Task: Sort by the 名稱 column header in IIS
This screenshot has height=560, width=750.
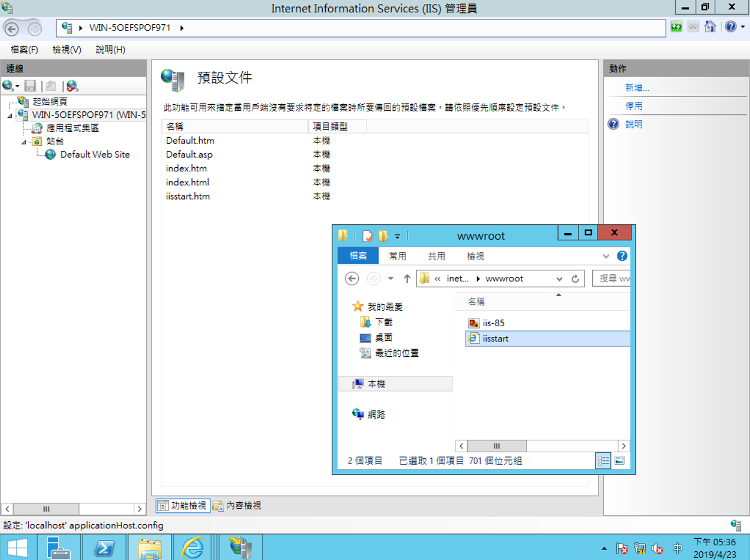Action: [234, 126]
